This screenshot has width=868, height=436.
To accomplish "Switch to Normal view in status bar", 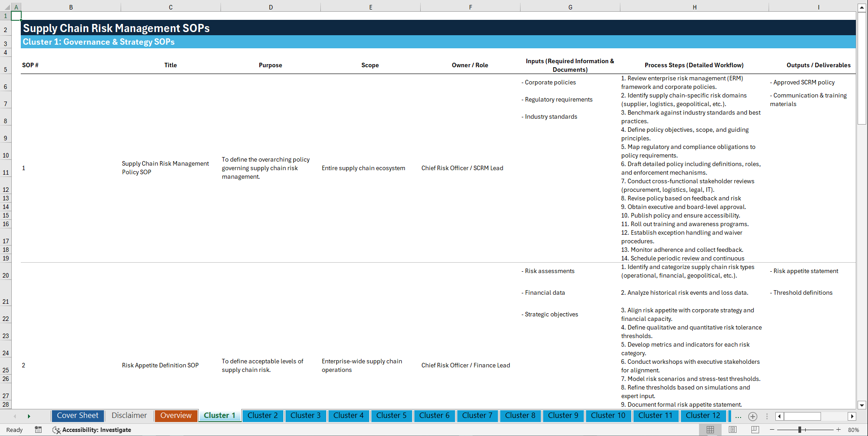I will tap(711, 430).
